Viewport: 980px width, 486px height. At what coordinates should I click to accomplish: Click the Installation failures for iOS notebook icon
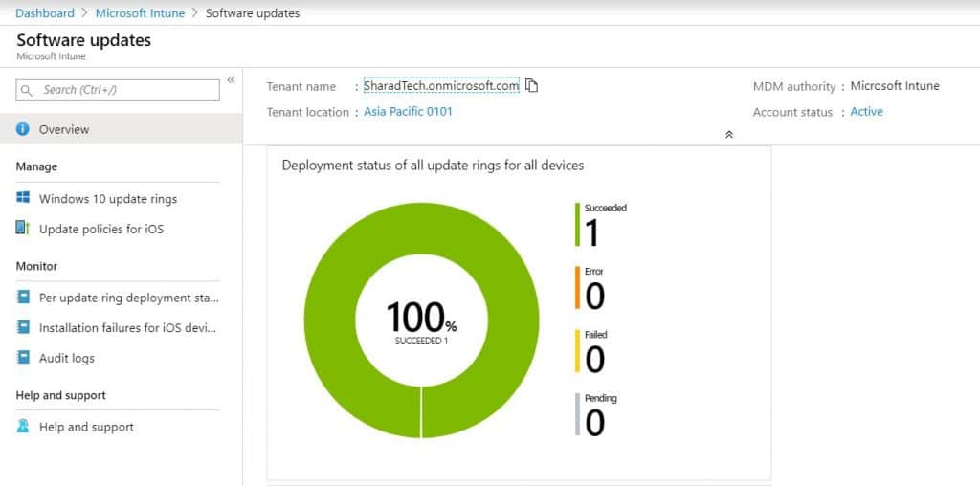23,327
